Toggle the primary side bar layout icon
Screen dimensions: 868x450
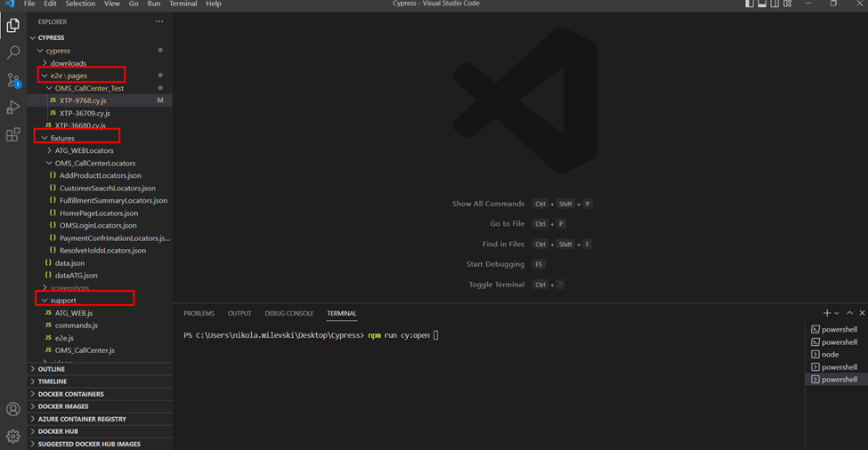click(x=750, y=4)
